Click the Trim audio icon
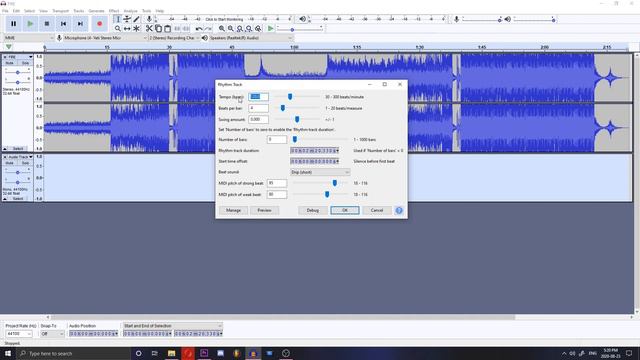Viewport: 640px width, 360px height. 177,29
